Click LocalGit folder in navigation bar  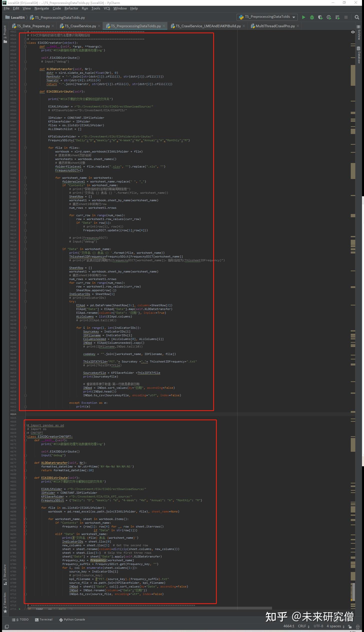tap(15, 17)
